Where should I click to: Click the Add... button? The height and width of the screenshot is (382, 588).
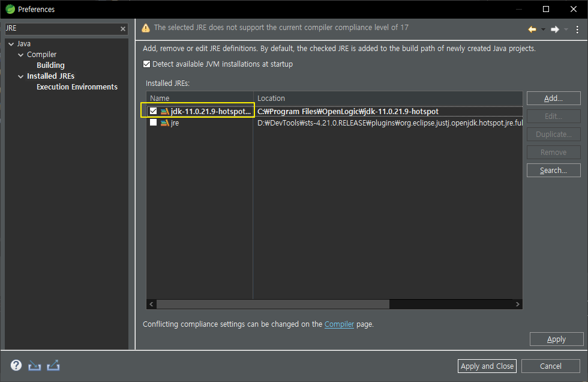[553, 99]
